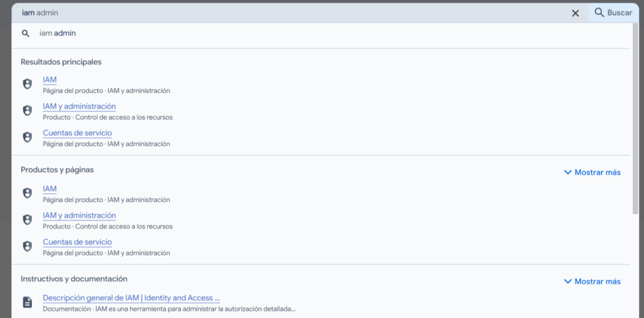Click the 'Resultados principales' heading

pos(61,62)
